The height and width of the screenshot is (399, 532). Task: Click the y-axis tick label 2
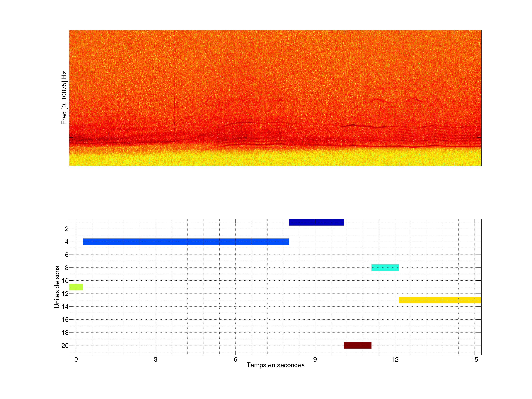pyautogui.click(x=67, y=229)
